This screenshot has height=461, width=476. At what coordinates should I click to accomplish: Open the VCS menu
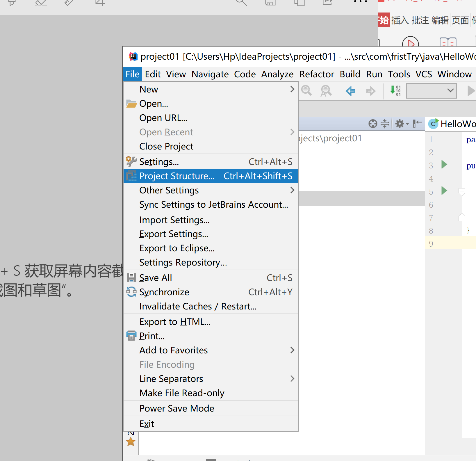[424, 74]
